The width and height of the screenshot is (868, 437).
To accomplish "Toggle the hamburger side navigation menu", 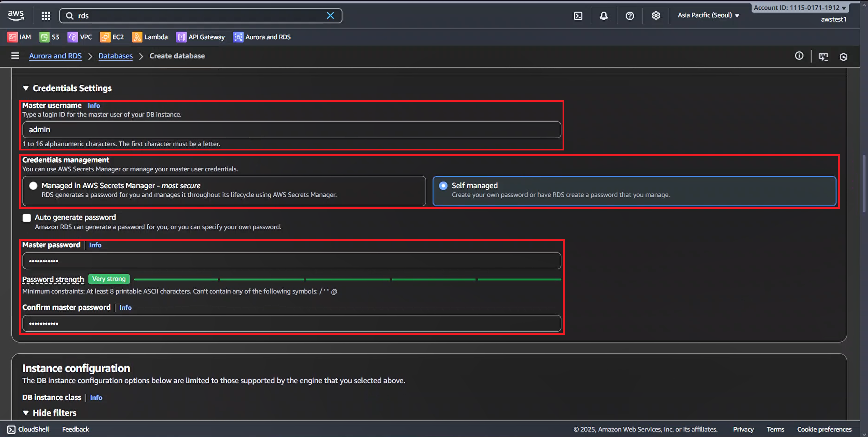I will click(x=15, y=56).
